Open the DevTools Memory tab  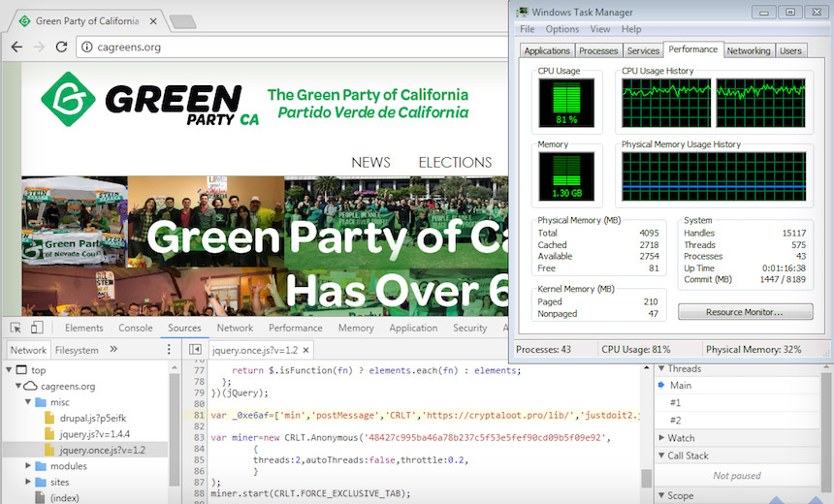click(x=356, y=328)
